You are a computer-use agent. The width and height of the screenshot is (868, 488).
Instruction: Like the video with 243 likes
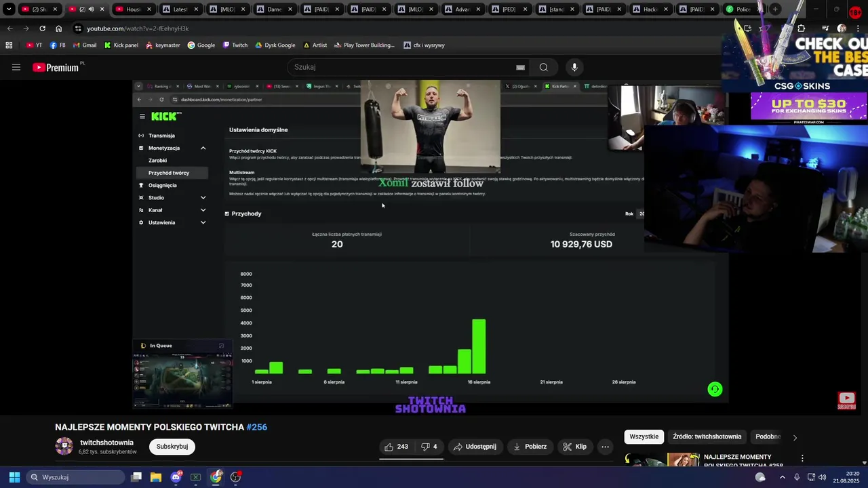point(396,447)
